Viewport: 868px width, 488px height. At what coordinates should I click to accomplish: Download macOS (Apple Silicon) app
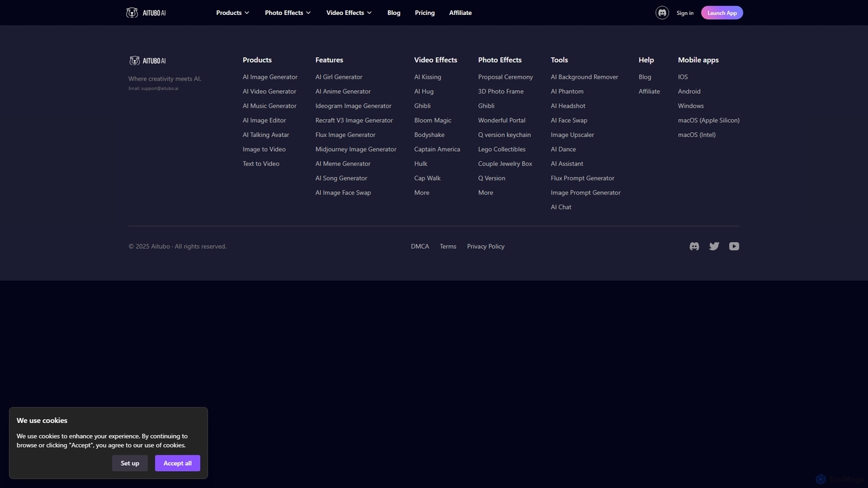[x=709, y=121]
